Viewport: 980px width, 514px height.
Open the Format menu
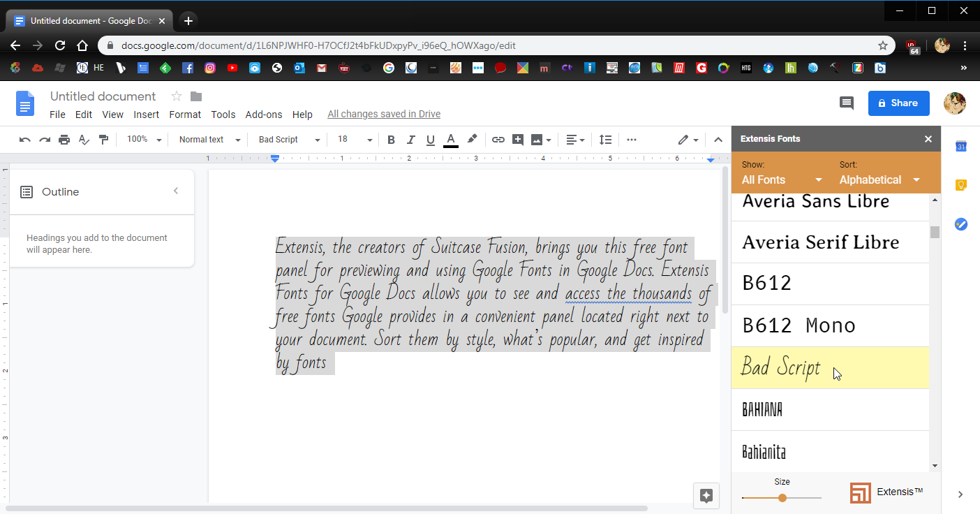(x=185, y=115)
